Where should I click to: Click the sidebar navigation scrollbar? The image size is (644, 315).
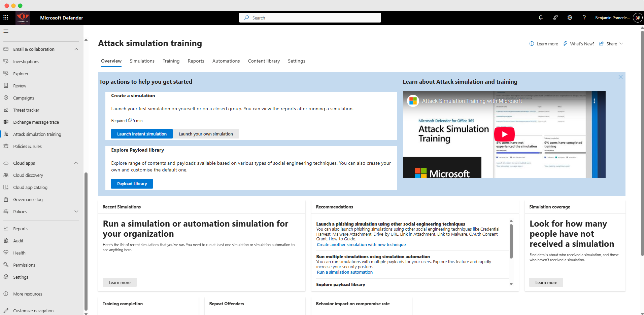(86, 241)
